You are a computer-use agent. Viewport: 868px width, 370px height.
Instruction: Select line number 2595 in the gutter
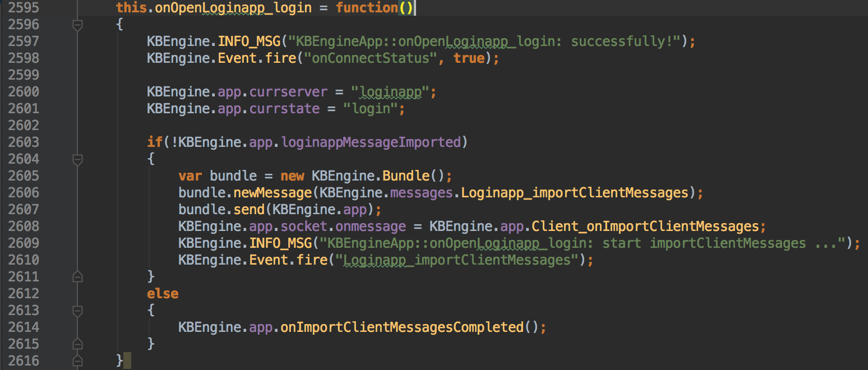click(x=23, y=7)
